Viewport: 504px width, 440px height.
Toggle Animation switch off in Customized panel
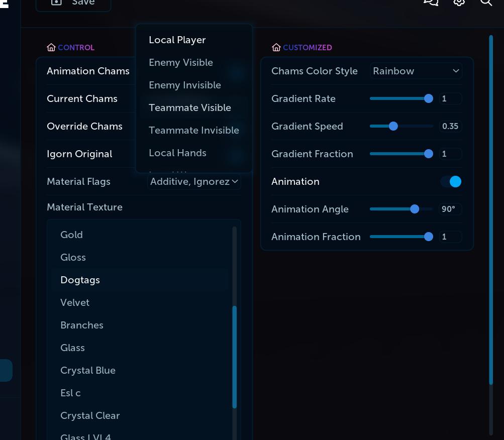(x=451, y=181)
